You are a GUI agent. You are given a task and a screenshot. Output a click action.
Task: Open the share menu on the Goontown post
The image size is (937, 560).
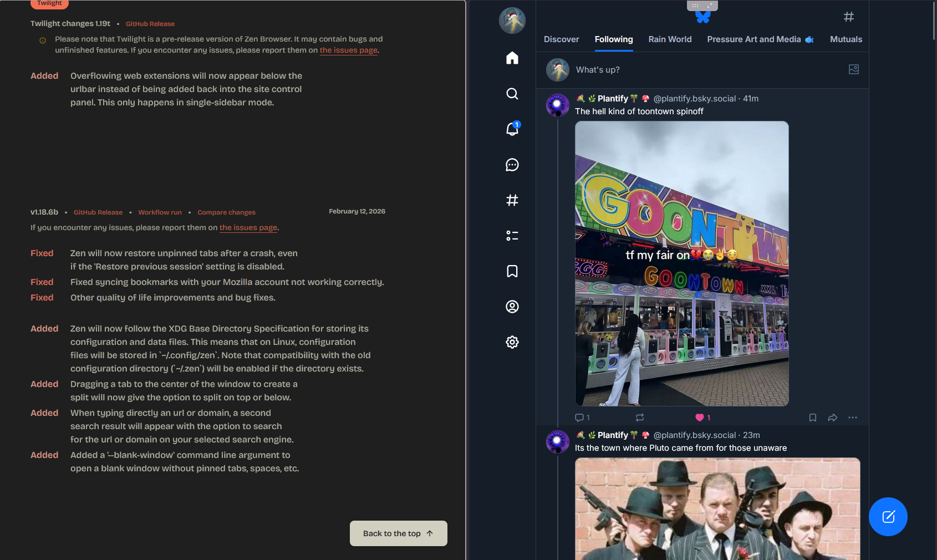click(x=832, y=418)
